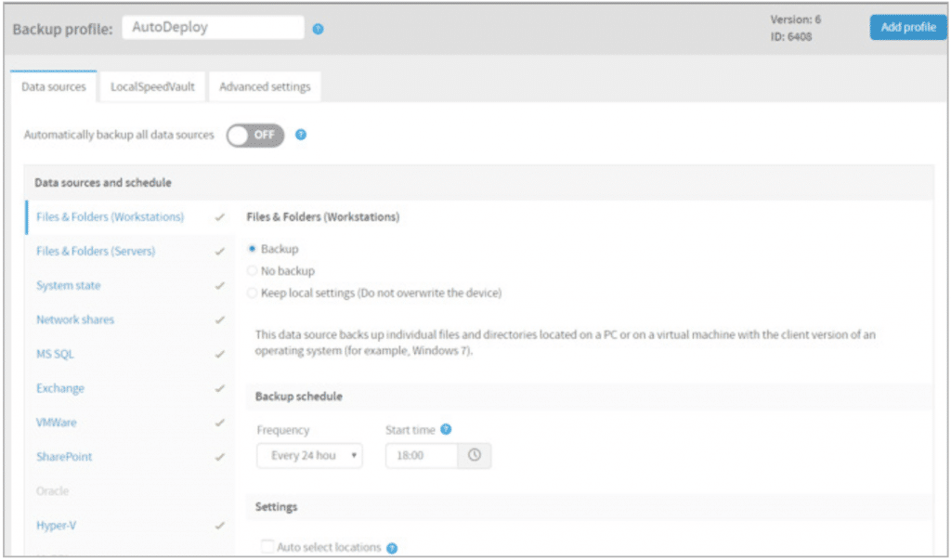Screen dimensions: 951x560
Task: Open the Advanced settings tab
Action: (x=265, y=87)
